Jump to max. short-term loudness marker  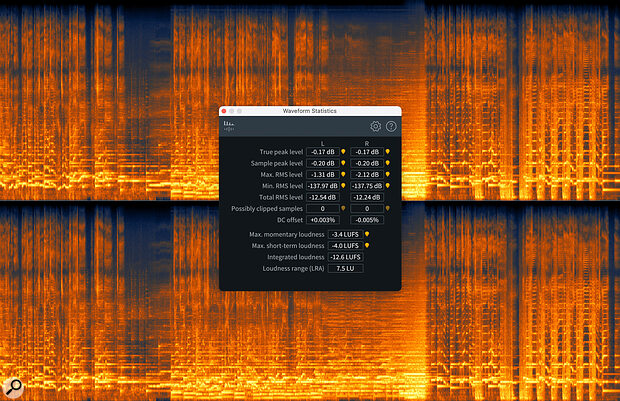click(366, 245)
